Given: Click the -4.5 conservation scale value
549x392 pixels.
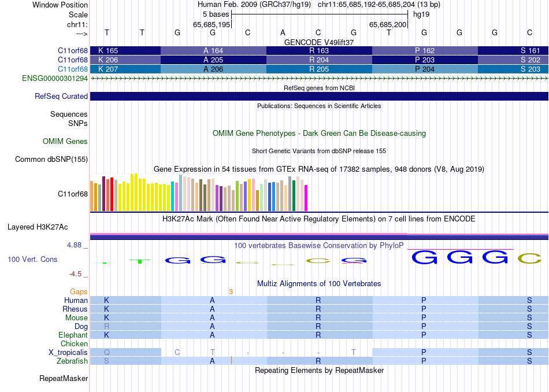Looking at the screenshot, I should (x=75, y=274).
